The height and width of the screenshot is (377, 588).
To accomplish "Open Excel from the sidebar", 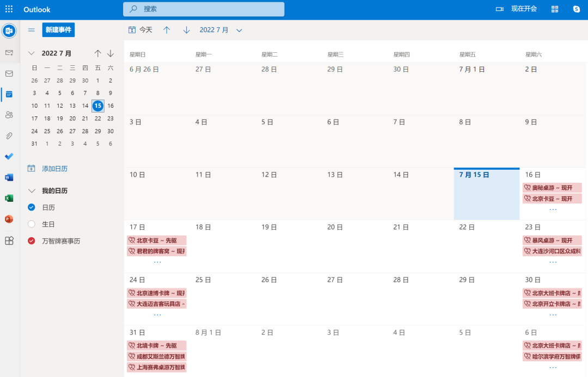I will point(9,198).
